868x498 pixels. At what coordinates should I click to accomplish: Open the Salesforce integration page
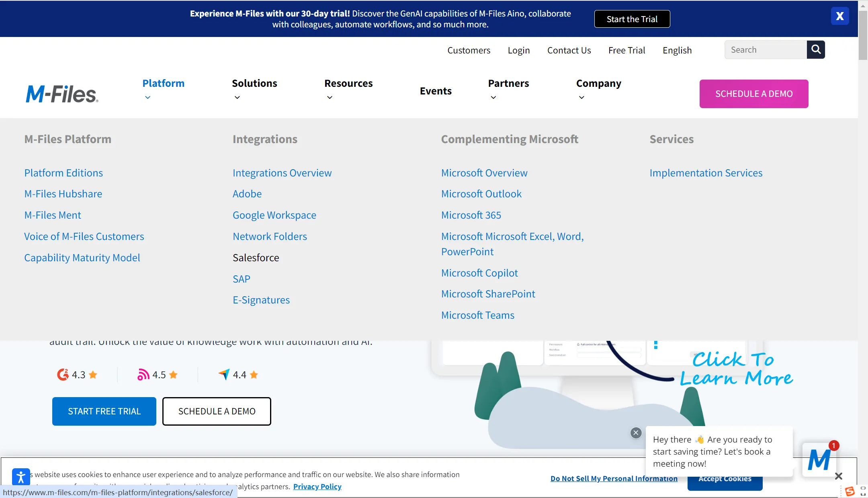256,257
